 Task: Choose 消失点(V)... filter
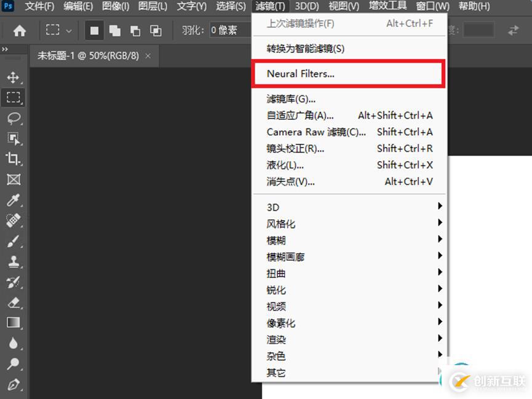(x=349, y=181)
